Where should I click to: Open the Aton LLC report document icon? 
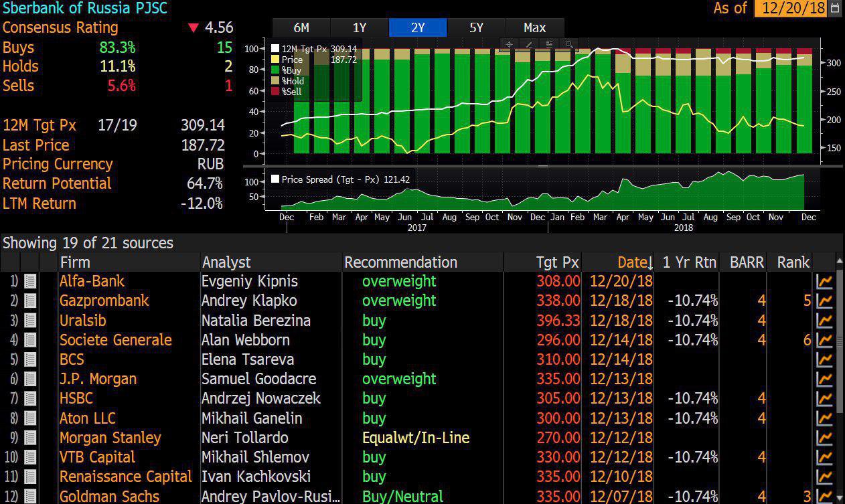pos(30,418)
